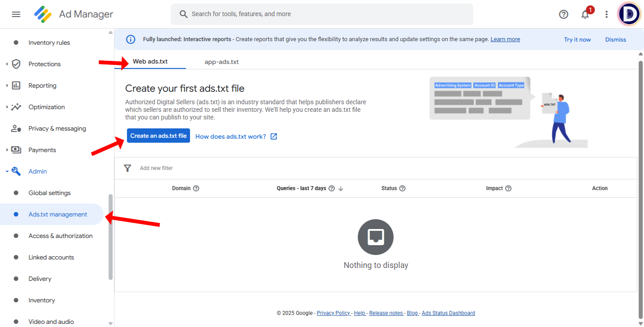Click the Action column header

(x=600, y=188)
